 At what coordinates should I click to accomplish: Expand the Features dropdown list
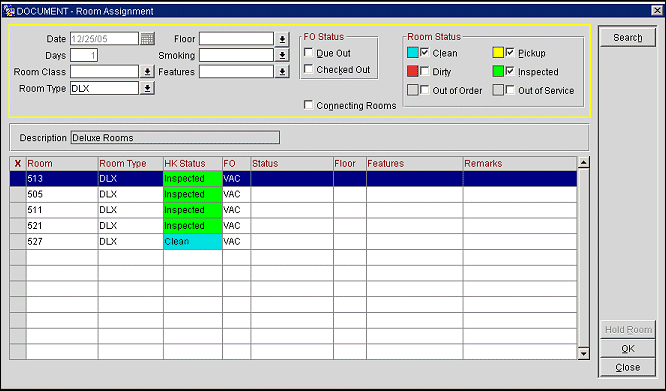(x=282, y=72)
